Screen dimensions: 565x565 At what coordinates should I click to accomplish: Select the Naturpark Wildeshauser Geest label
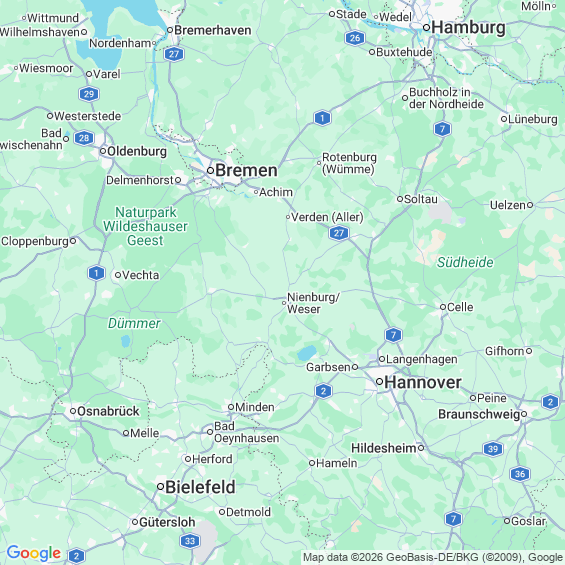(x=145, y=226)
